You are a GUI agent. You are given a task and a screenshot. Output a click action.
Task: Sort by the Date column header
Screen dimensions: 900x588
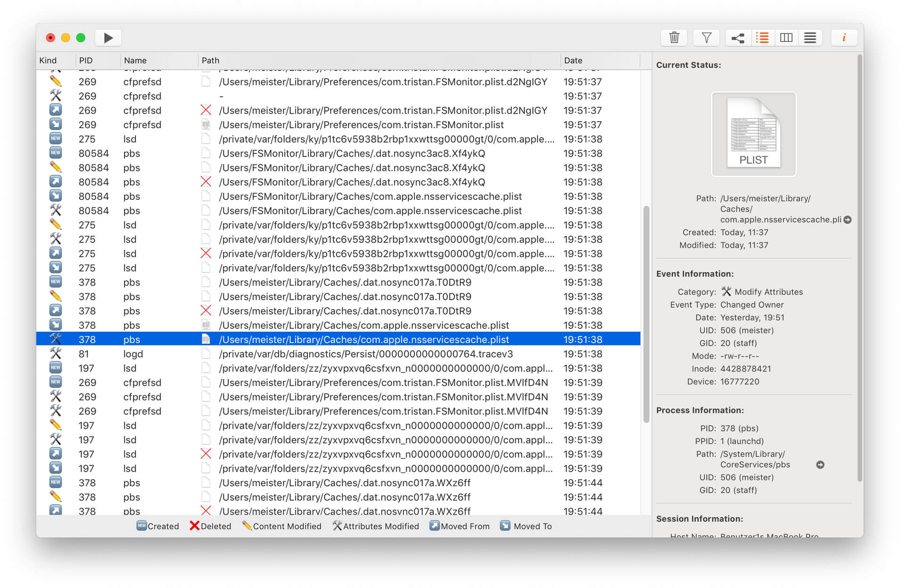pos(600,60)
